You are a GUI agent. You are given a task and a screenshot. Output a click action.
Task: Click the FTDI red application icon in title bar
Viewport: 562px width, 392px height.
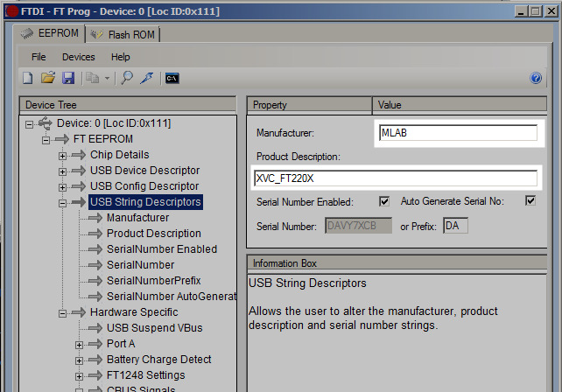click(x=11, y=11)
